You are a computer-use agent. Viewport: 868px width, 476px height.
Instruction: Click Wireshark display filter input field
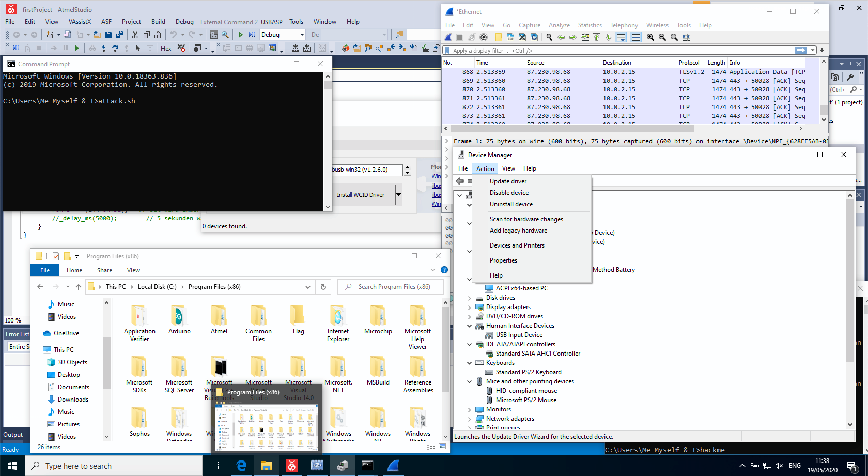tap(623, 50)
